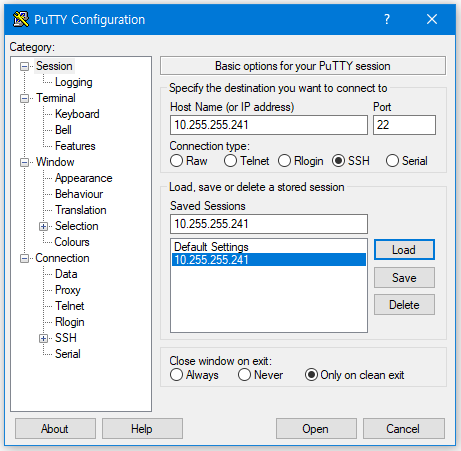Expand the Selection tree node
This screenshot has height=451, width=461.
pyautogui.click(x=43, y=226)
